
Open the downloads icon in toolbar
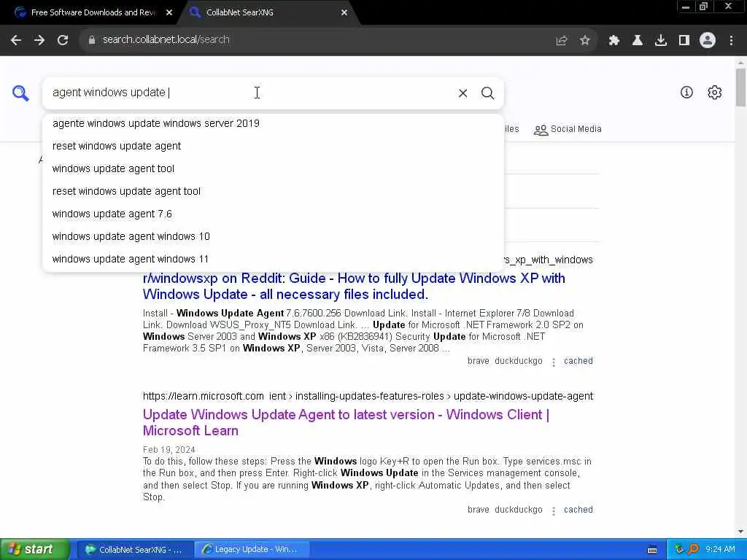[x=660, y=41]
